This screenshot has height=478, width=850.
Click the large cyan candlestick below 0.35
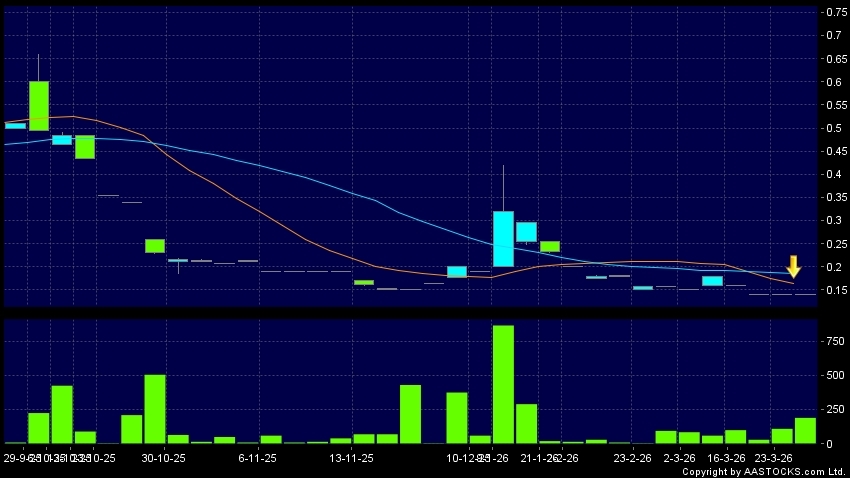(x=503, y=238)
